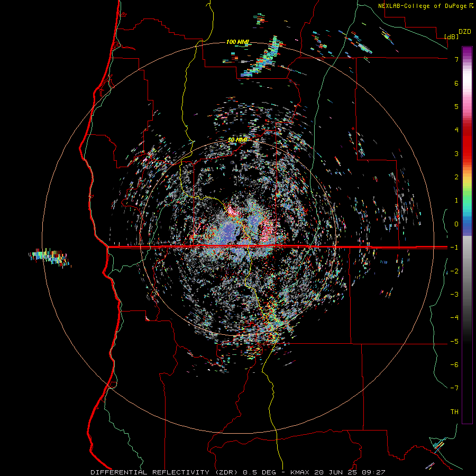Click the 3 value on color scale
This screenshot has width=476, height=476.
coord(456,153)
